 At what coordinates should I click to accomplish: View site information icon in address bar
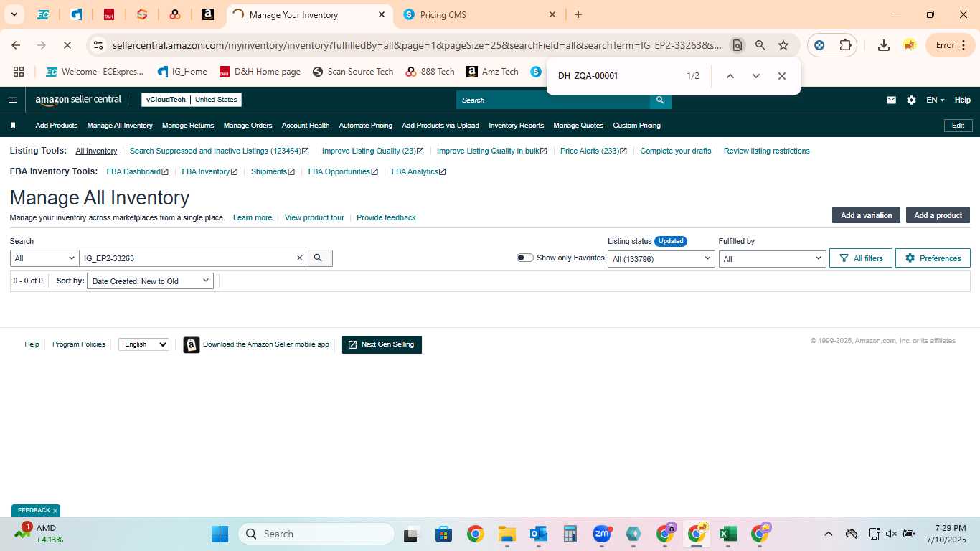point(98,45)
